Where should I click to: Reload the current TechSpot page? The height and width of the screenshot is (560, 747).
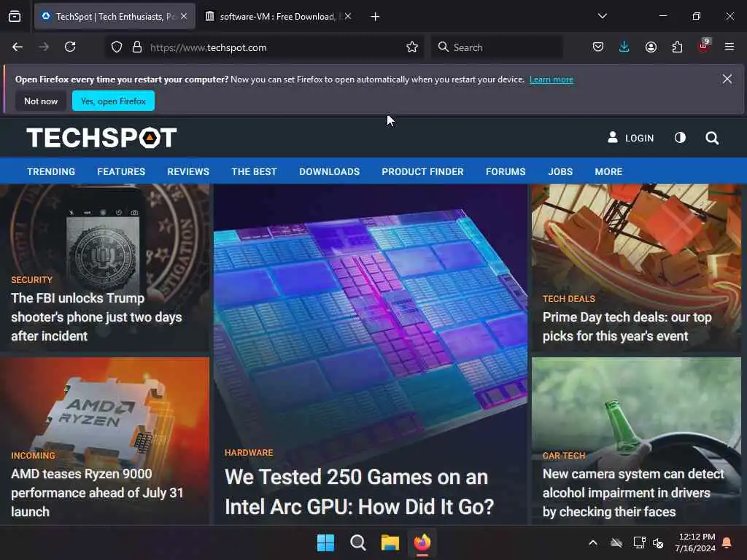(70, 47)
